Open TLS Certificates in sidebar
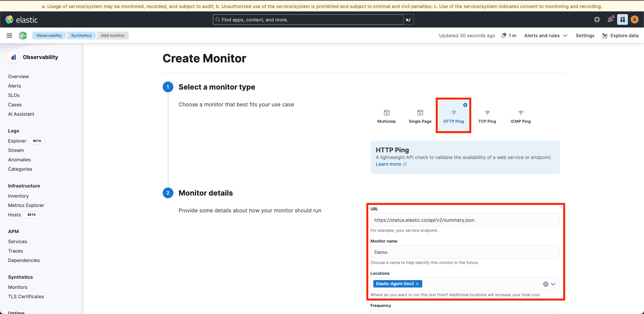 [x=26, y=297]
